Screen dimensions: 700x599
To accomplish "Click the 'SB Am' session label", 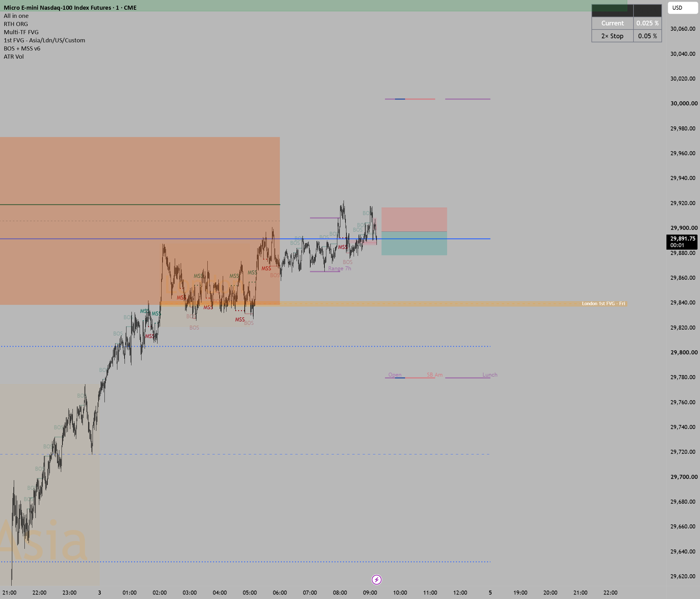I will tap(435, 375).
